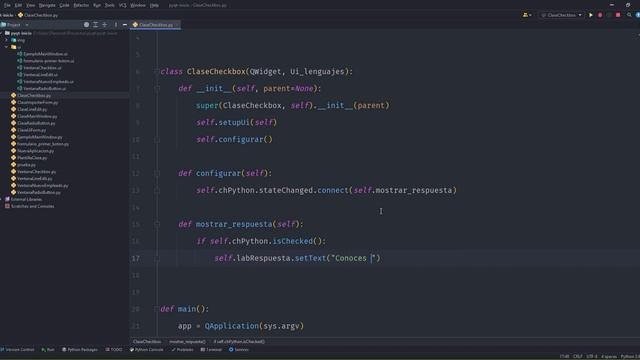
Task: Click line number 17 in gutter
Action: point(136,258)
